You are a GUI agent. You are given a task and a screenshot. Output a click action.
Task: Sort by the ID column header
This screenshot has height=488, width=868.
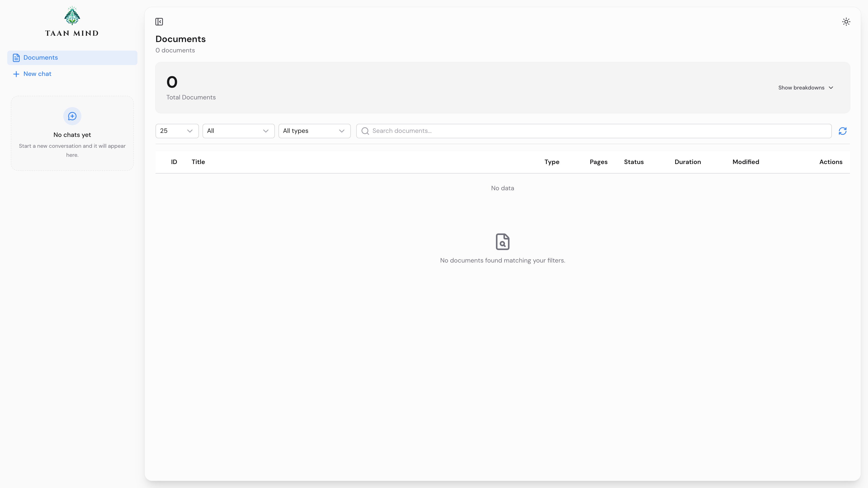[x=174, y=162]
